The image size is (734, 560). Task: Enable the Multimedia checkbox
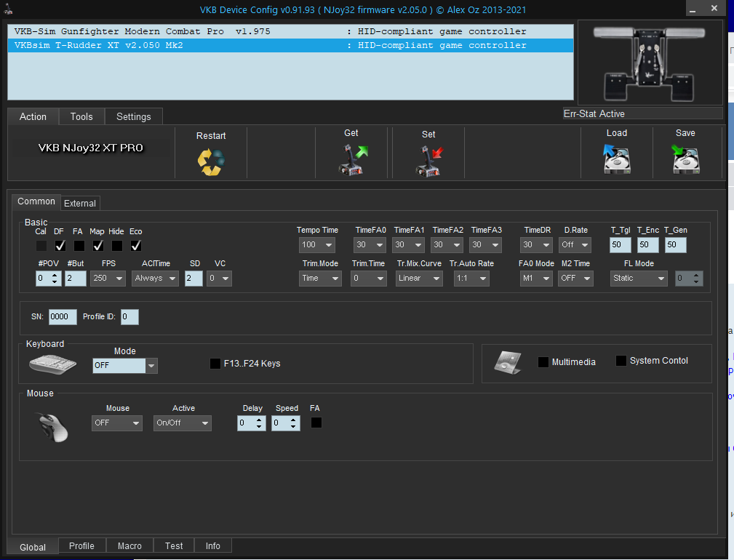coord(543,361)
